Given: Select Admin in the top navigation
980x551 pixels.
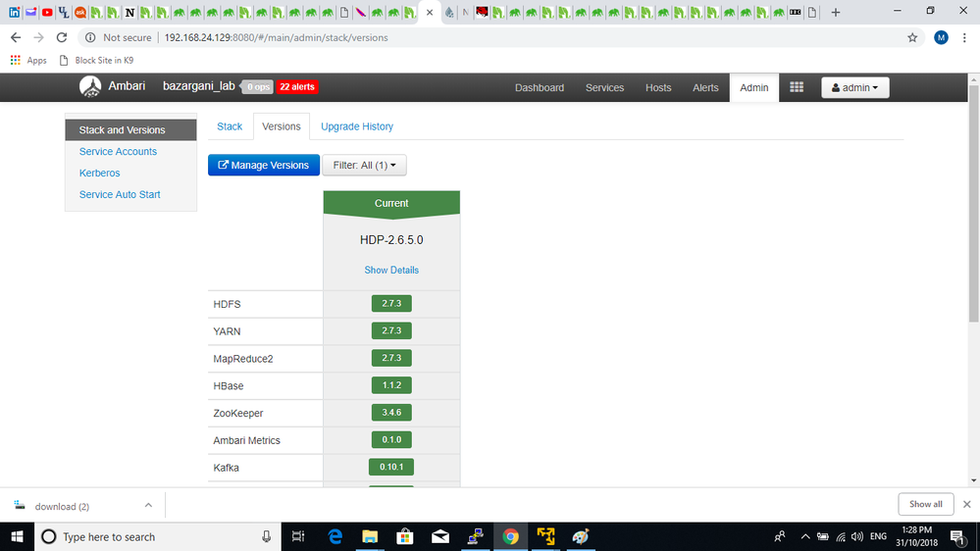Looking at the screenshot, I should 754,87.
